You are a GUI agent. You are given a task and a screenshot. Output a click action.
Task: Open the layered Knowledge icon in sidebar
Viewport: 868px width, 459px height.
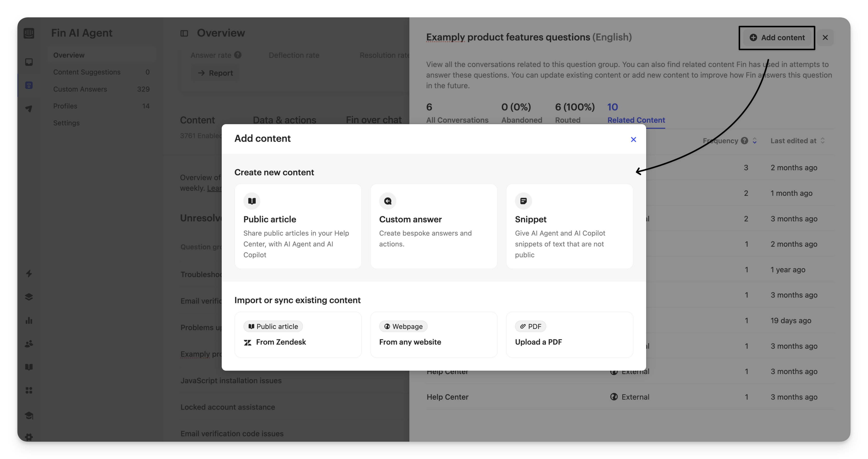pyautogui.click(x=29, y=297)
